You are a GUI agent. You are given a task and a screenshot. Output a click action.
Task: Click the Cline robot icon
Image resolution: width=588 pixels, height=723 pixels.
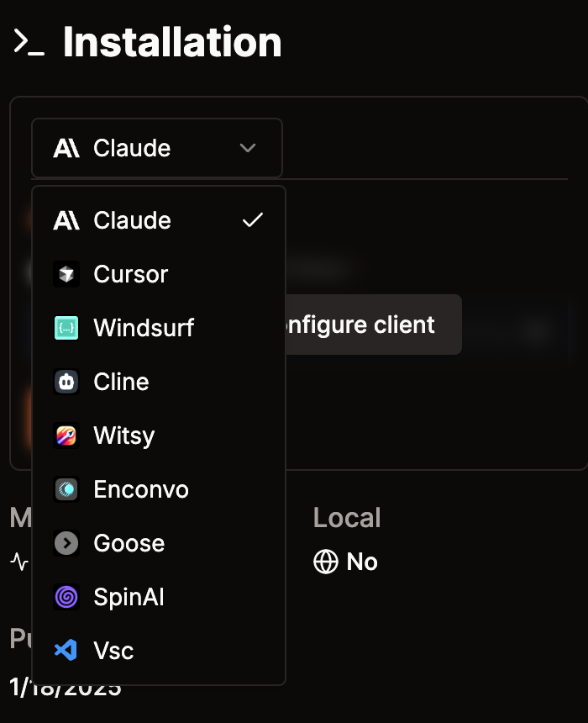click(66, 382)
